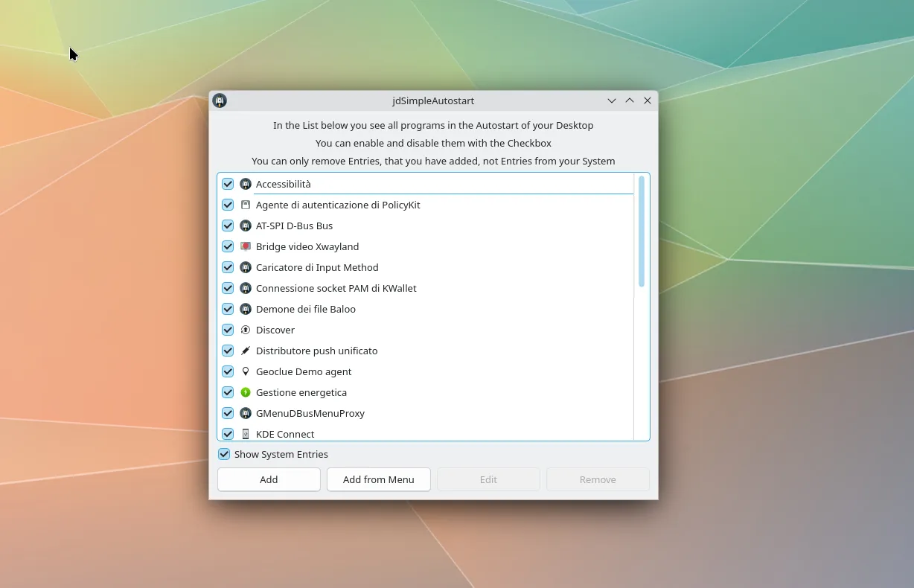This screenshot has height=588, width=914.
Task: Click the Bridge video Xwayland display icon
Action: [x=246, y=246]
